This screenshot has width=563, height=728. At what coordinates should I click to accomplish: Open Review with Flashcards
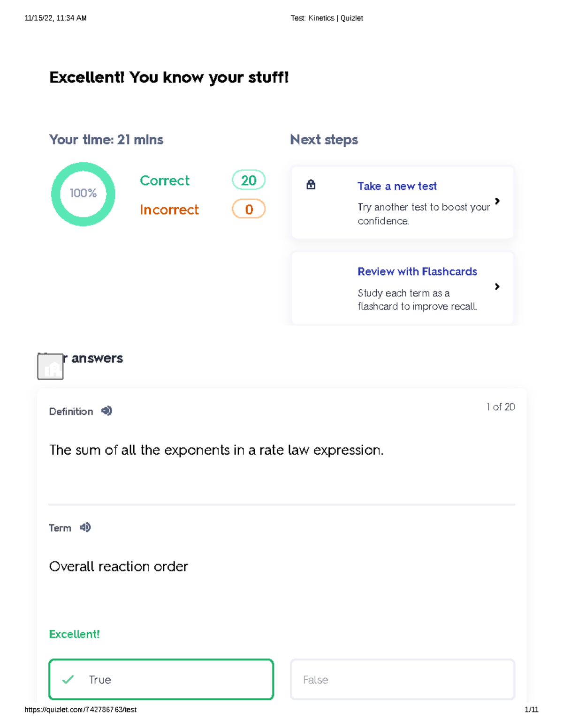417,271
